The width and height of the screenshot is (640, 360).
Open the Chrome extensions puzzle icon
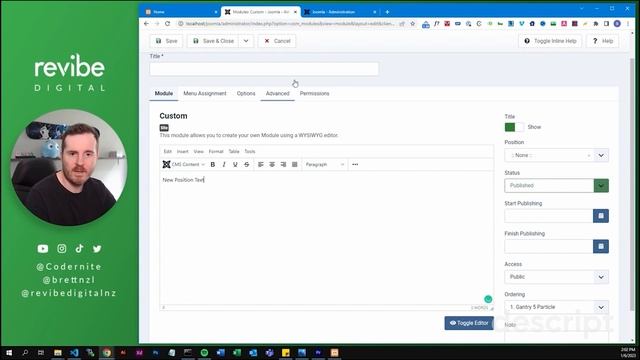pyautogui.click(x=596, y=24)
